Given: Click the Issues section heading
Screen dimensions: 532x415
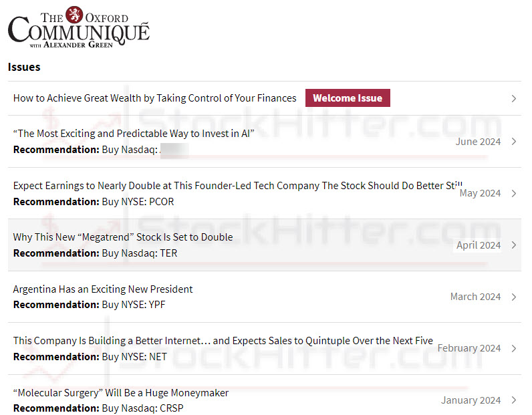Looking at the screenshot, I should [24, 67].
